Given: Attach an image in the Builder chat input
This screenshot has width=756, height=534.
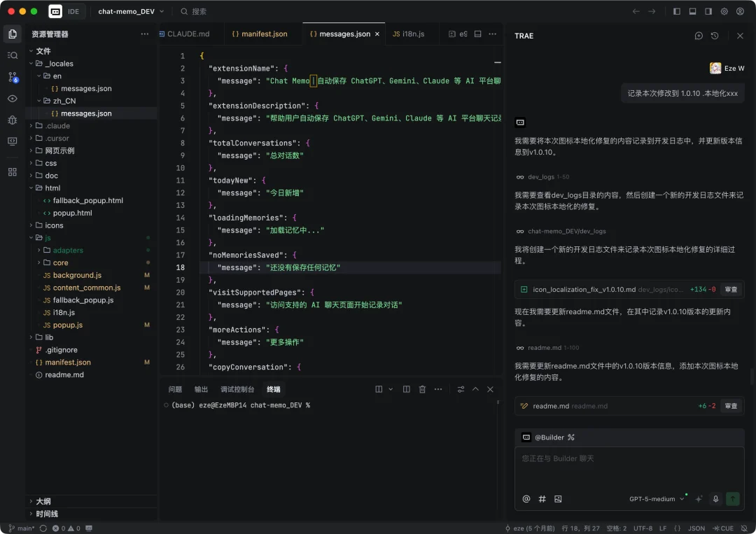Looking at the screenshot, I should [558, 499].
